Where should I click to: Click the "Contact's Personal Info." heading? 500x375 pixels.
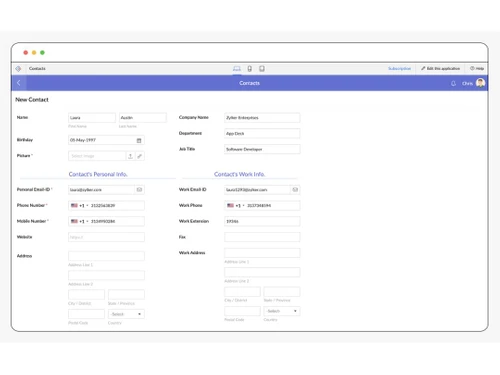pos(98,174)
